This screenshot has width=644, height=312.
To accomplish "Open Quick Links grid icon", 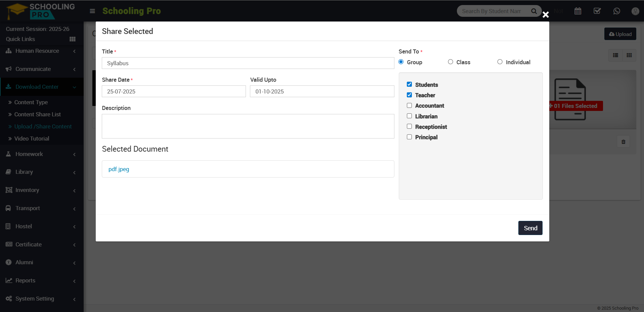I will [73, 39].
